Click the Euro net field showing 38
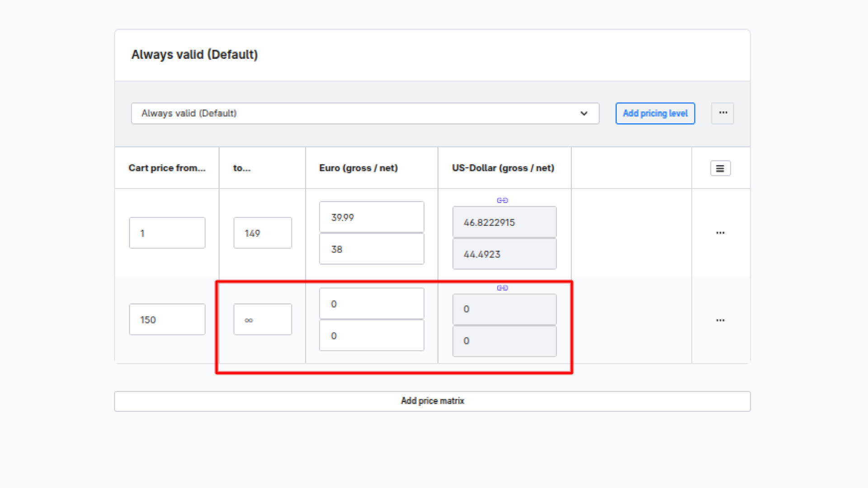Screen dimensions: 868x488 (x=372, y=249)
